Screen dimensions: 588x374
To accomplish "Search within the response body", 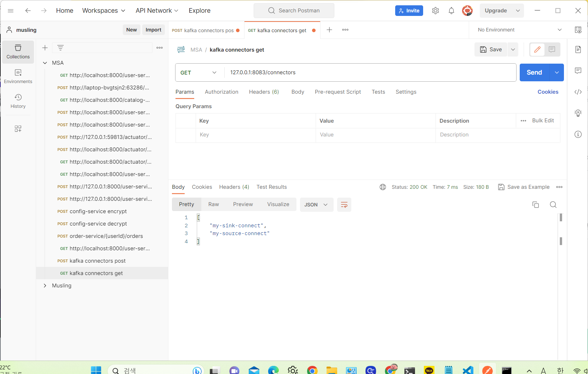I will [553, 205].
